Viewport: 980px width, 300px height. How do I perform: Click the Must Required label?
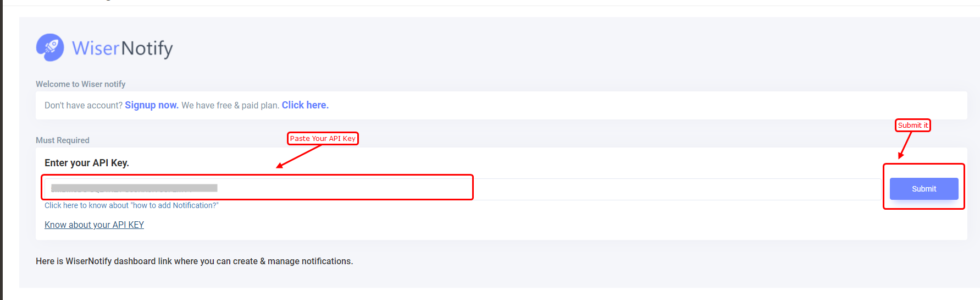(x=63, y=140)
